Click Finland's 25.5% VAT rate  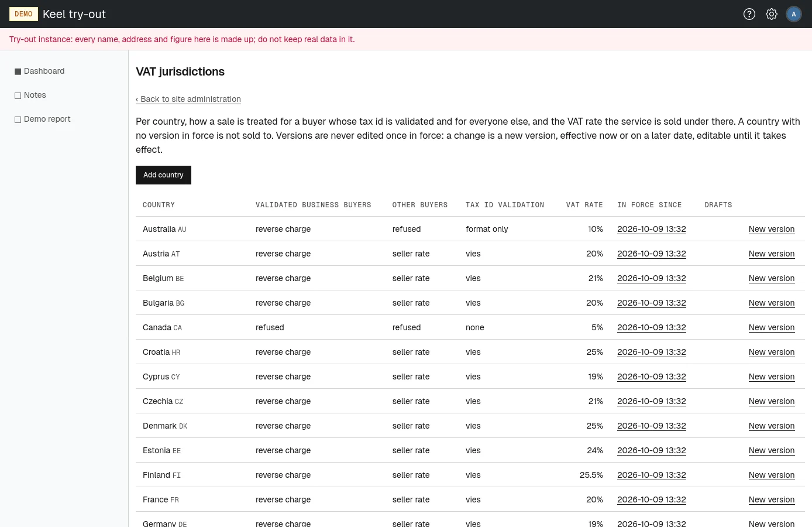tap(591, 475)
